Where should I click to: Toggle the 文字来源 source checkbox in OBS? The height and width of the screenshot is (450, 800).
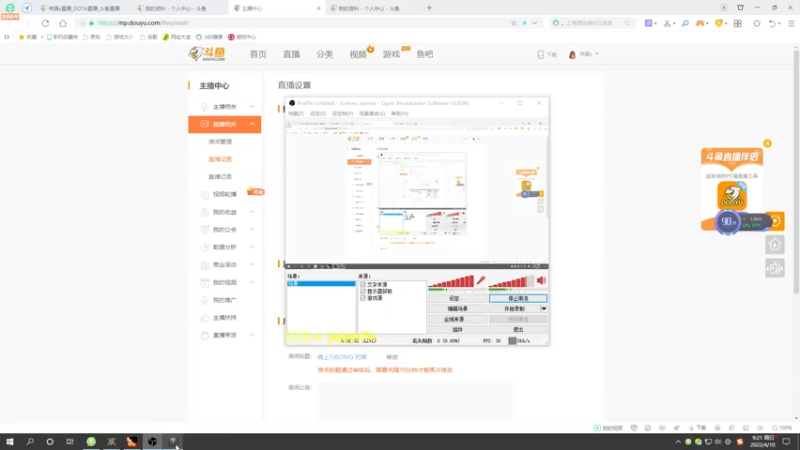coord(363,285)
